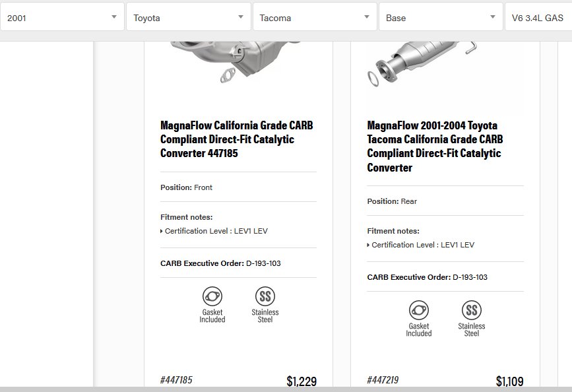
Task: Expand the LEV1 LEV fitment note for front converter
Action: tap(214, 231)
